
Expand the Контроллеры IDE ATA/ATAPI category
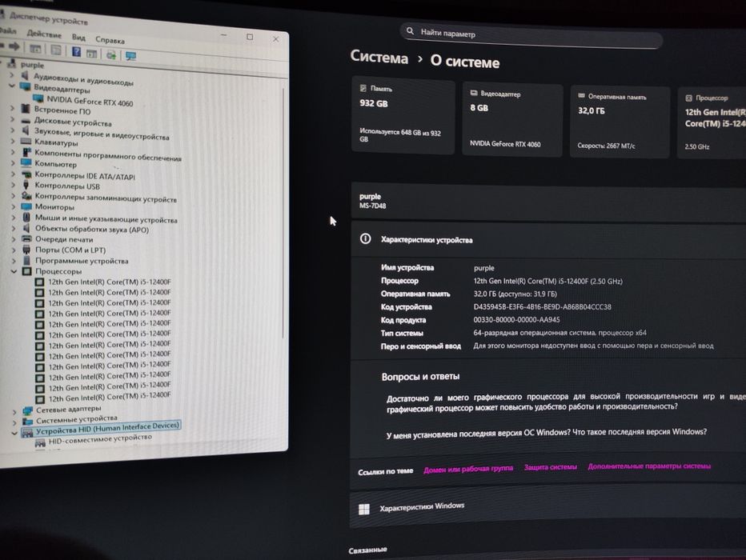pyautogui.click(x=13, y=174)
